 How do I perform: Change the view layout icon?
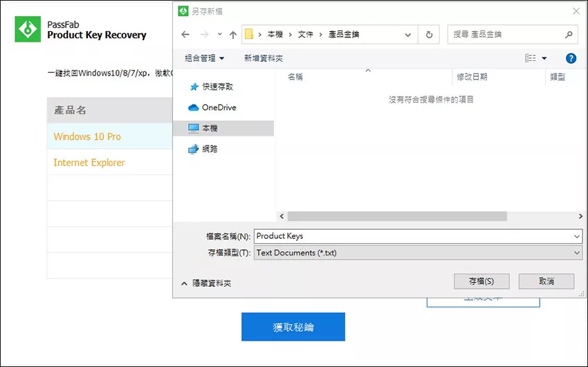[531, 58]
